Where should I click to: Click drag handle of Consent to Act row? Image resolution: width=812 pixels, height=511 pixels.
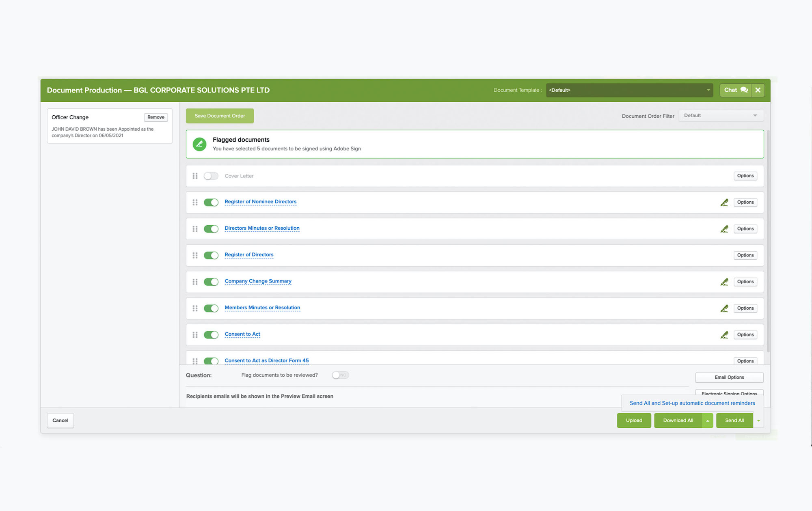(x=195, y=335)
